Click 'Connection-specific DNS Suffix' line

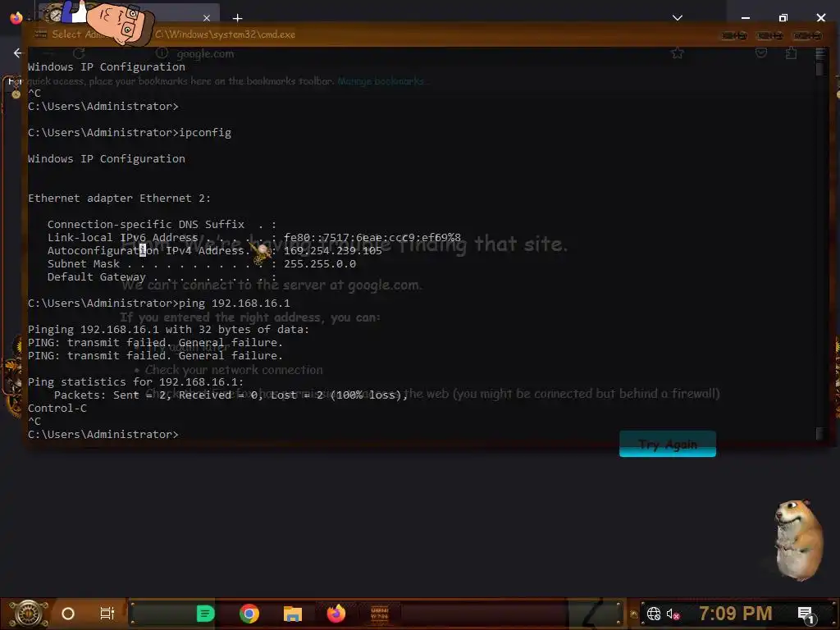pyautogui.click(x=162, y=225)
